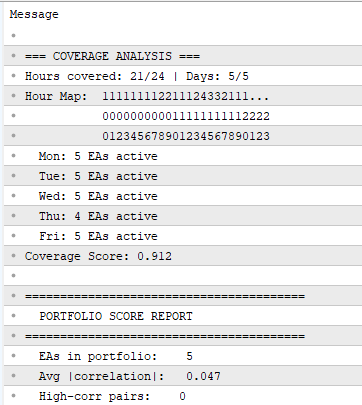Image resolution: width=362 pixels, height=405 pixels.
Task: Select the 'Avg |correlation|: 0.047' row
Action: pyautogui.click(x=183, y=376)
